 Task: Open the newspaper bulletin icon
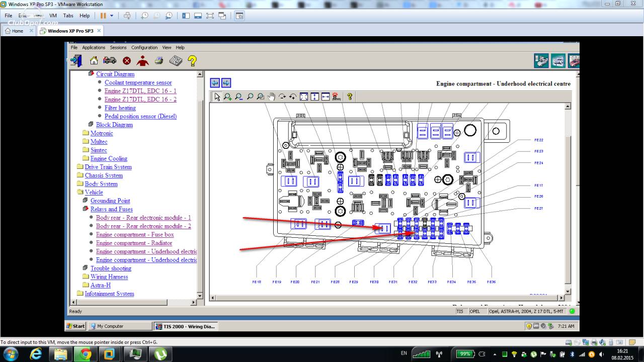pyautogui.click(x=176, y=61)
